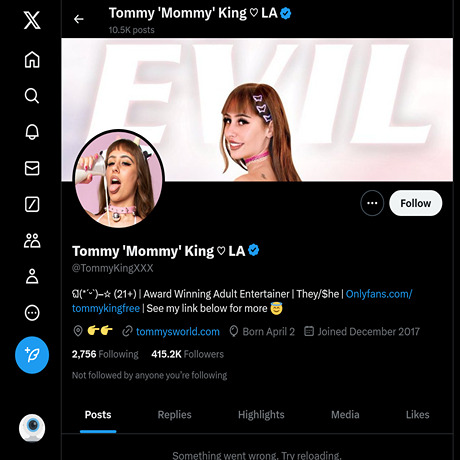This screenshot has width=460, height=460.
Task: Follow the Tommy King account
Action: 416,203
